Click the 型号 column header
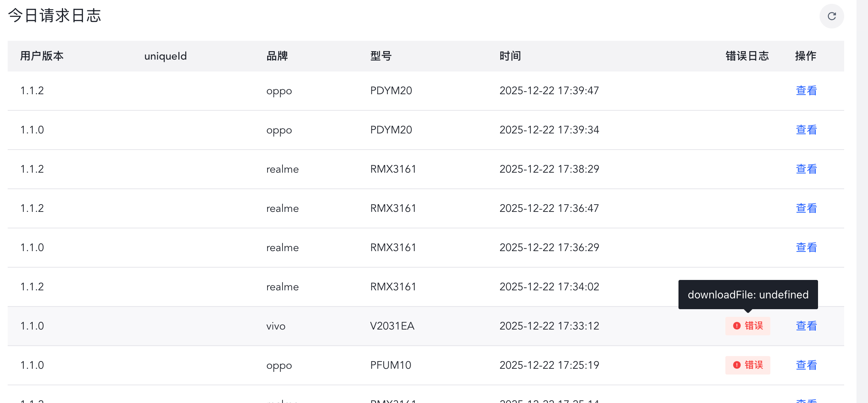Viewport: 868px width, 403px height. click(x=381, y=56)
